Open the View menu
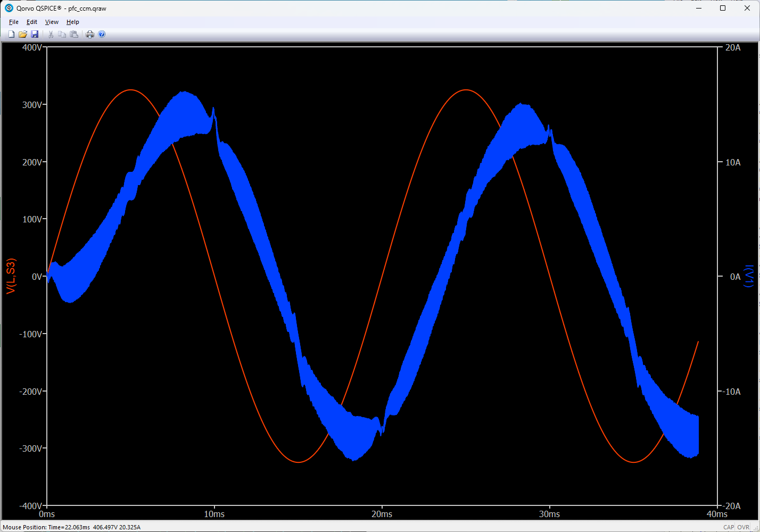Viewport: 760px width, 532px height. click(52, 22)
